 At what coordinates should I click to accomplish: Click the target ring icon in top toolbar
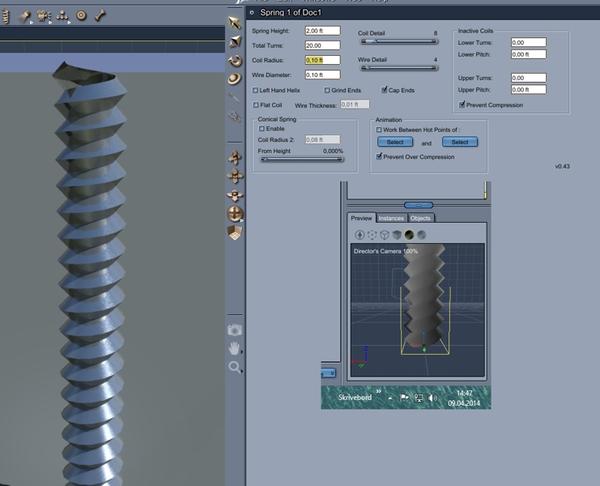pyautogui.click(x=81, y=16)
